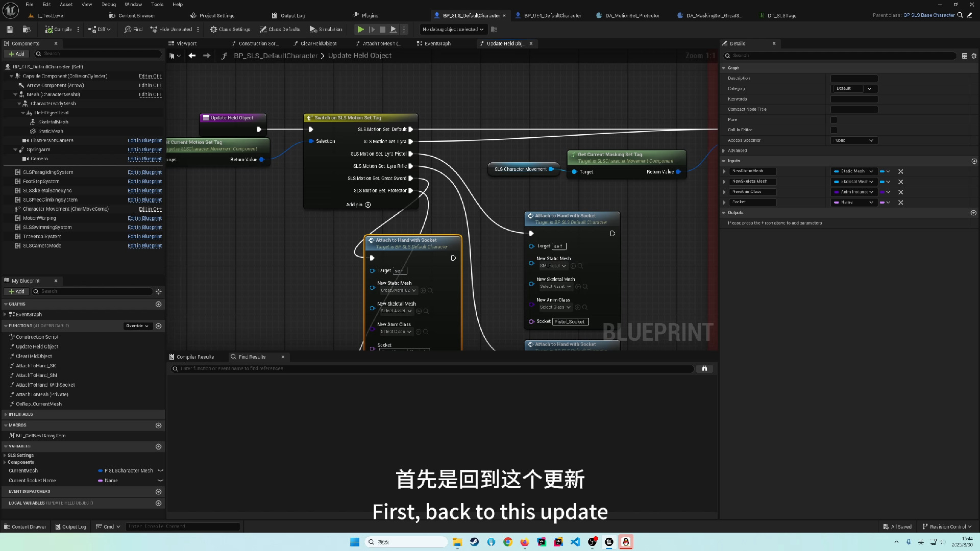Add a new variable with plus icon

tap(159, 447)
